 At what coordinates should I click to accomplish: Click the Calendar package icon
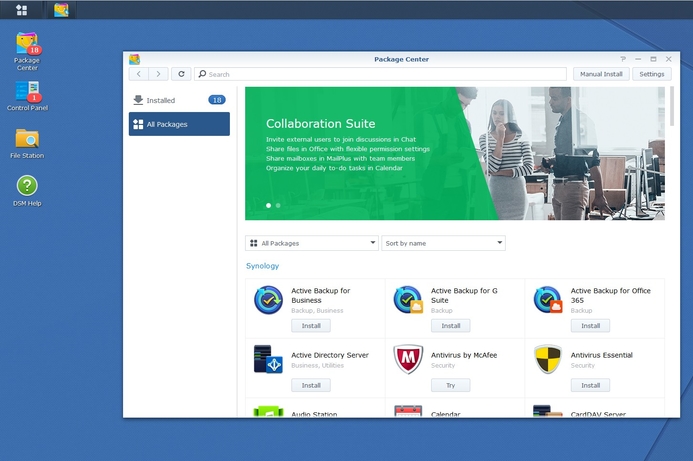[x=408, y=411]
